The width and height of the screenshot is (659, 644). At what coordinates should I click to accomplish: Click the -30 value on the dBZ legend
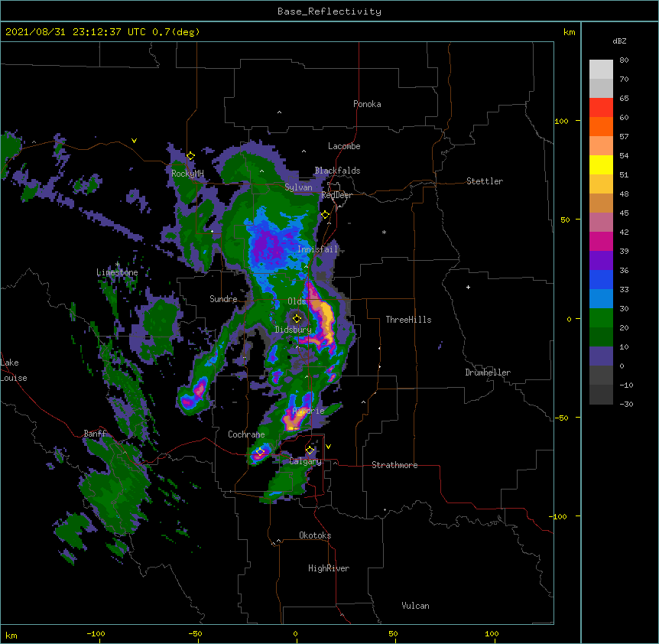point(626,404)
